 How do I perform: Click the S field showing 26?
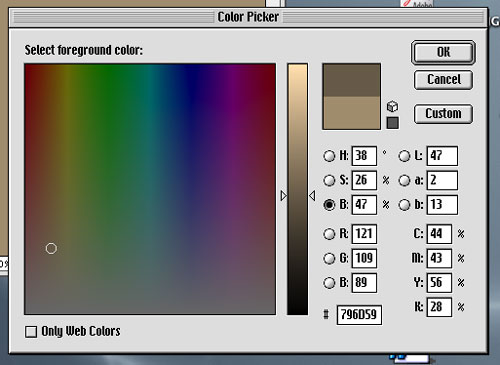(x=364, y=180)
